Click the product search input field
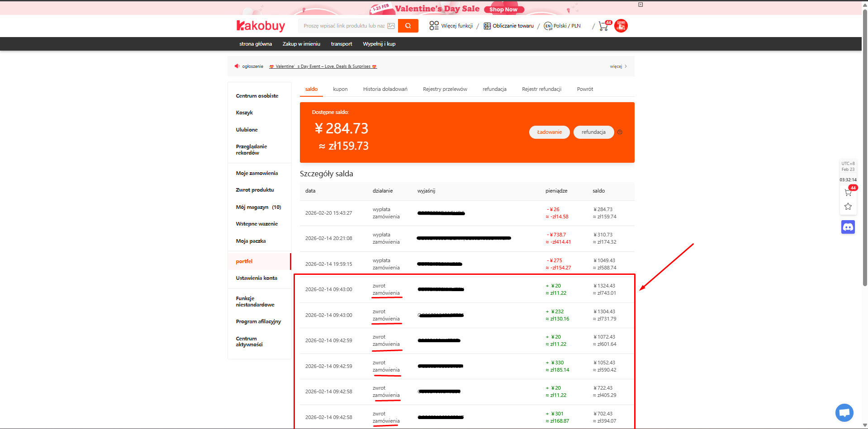Viewport: 868px width, 429px height. click(345, 26)
